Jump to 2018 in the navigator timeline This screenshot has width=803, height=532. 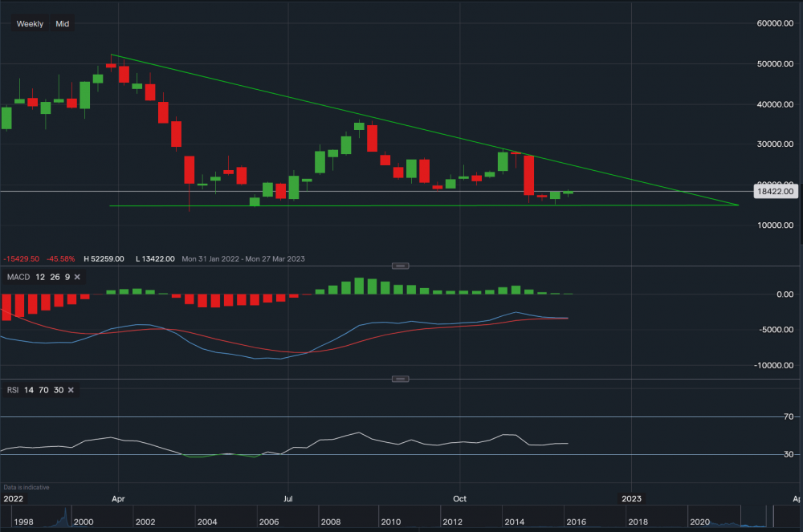coord(637,522)
